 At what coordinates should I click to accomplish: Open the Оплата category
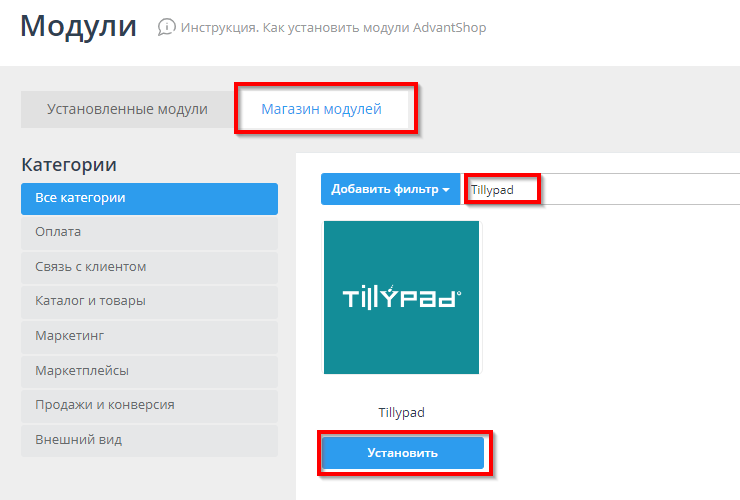150,233
